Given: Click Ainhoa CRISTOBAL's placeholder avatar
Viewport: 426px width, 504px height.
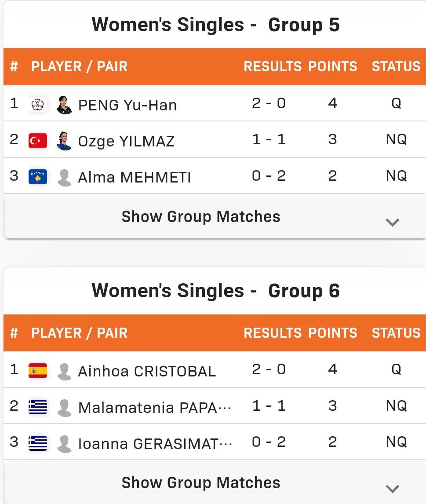Looking at the screenshot, I should coord(64,372).
